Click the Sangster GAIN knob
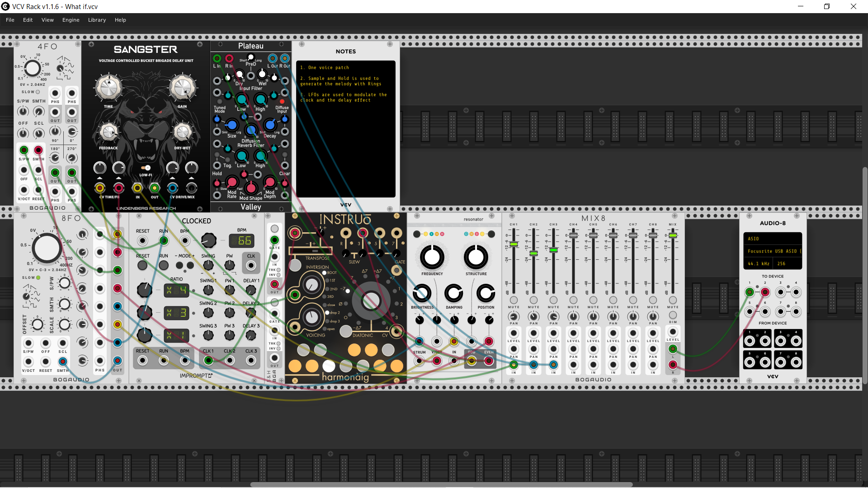This screenshot has width=868, height=488. tap(182, 88)
